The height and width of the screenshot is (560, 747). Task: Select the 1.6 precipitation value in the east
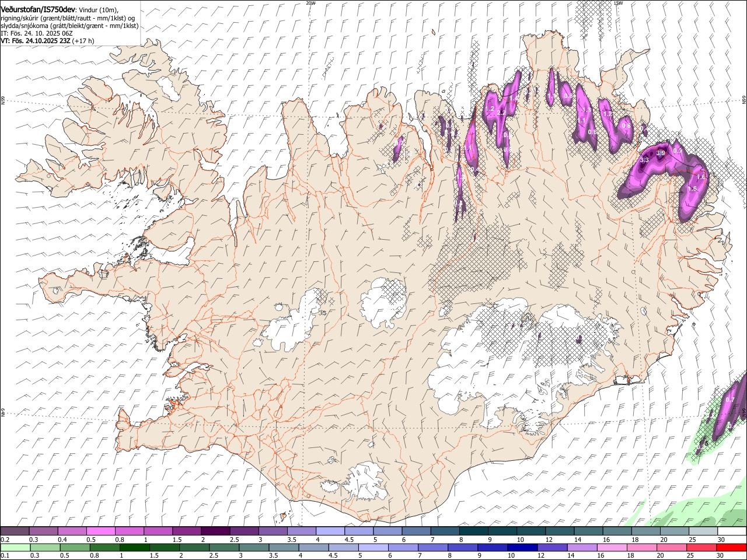pyautogui.click(x=701, y=177)
